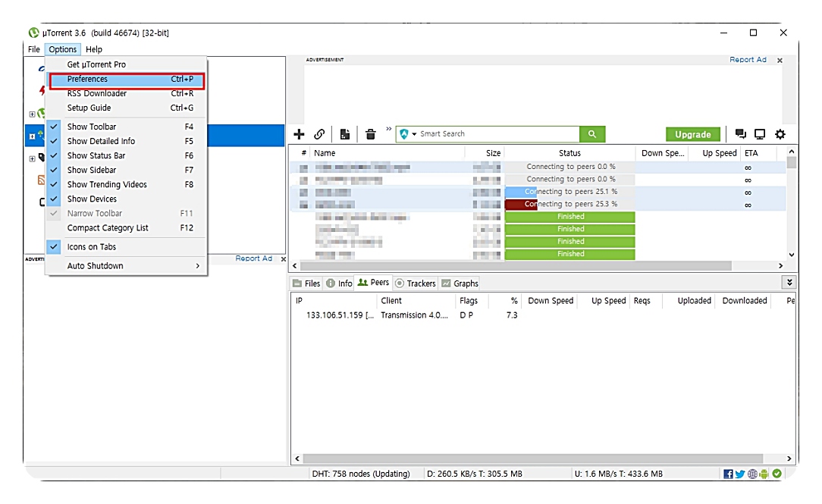Expand the top sidebar tree node
Screen dimensions: 822x504
point(32,114)
